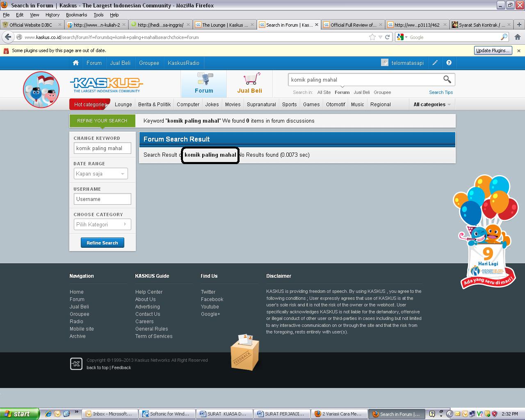
Task: Click the Firefox home button
Action: [x=518, y=37]
